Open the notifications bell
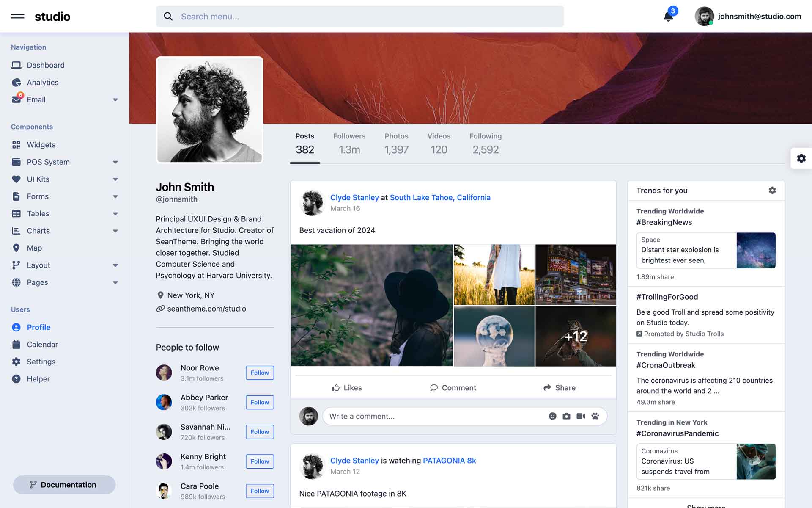This screenshot has height=508, width=812. pos(669,17)
